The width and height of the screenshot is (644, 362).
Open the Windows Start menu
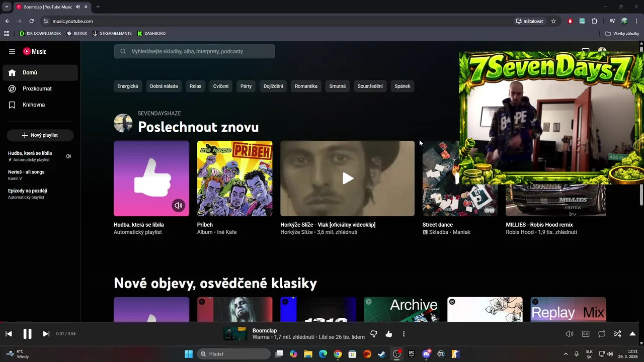[x=189, y=354]
